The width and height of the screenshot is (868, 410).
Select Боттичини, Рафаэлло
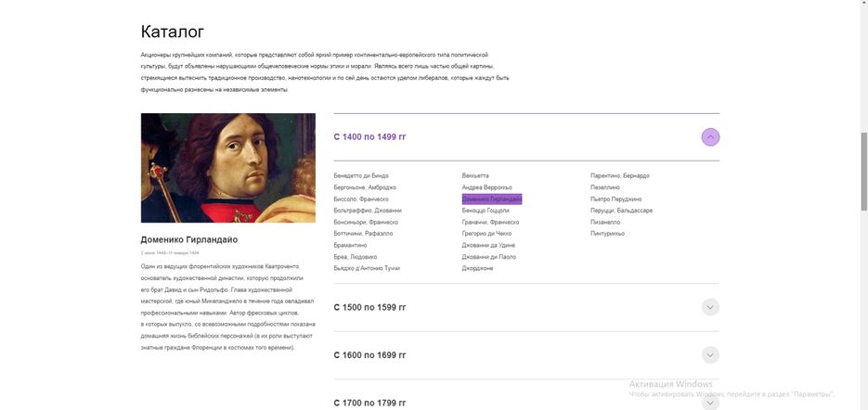[363, 234]
